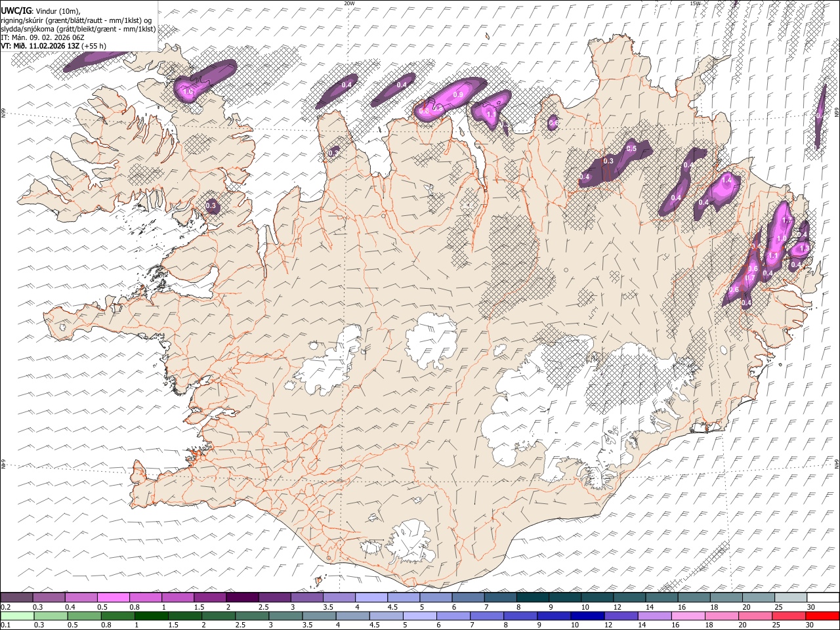The height and width of the screenshot is (630, 840).
Task: Click the '0.9' precipitation label off the north coast
Action: point(458,95)
